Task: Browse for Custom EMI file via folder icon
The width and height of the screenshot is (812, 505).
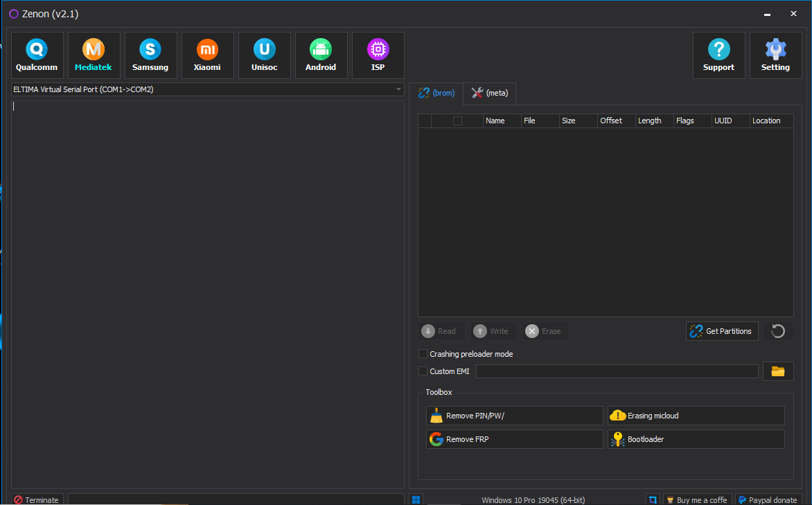Action: point(778,371)
